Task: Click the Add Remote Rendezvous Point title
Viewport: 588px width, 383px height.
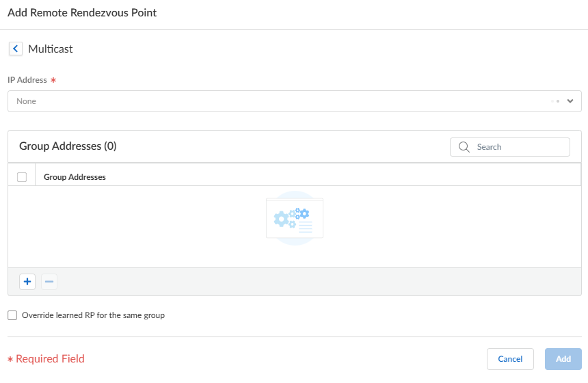Action: [82, 12]
